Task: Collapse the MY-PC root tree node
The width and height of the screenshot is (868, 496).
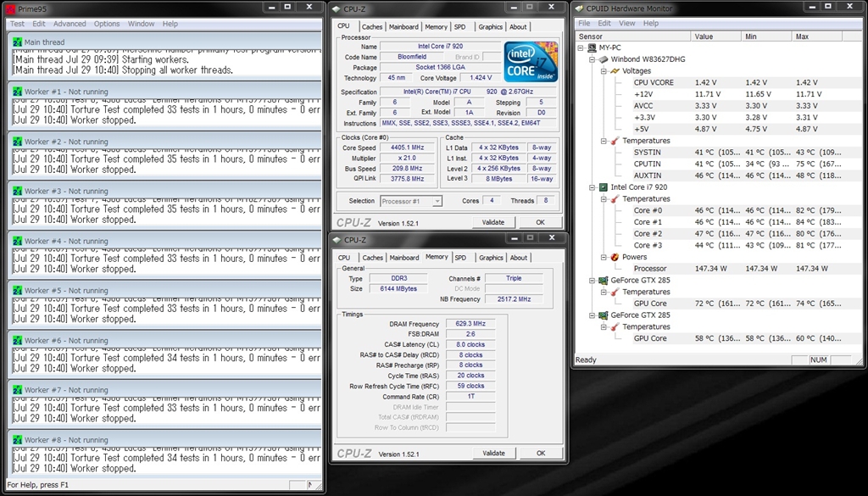Action: [x=581, y=48]
